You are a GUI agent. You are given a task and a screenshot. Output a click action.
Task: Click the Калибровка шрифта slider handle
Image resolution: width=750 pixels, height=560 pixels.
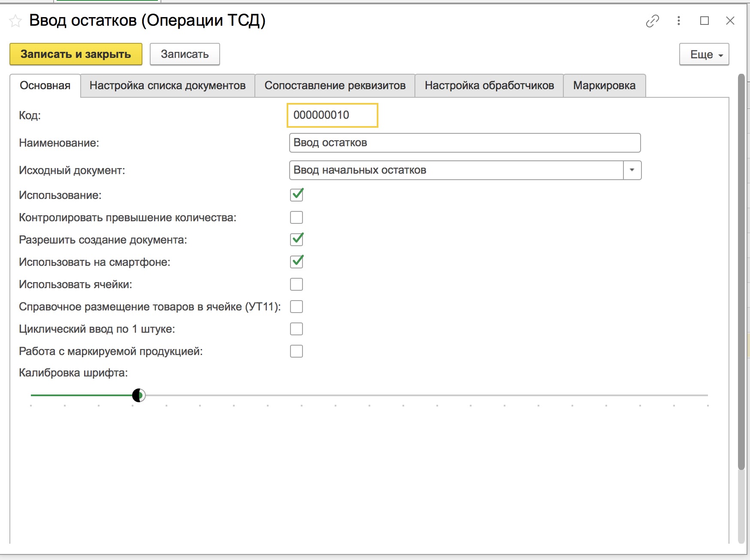tap(139, 395)
